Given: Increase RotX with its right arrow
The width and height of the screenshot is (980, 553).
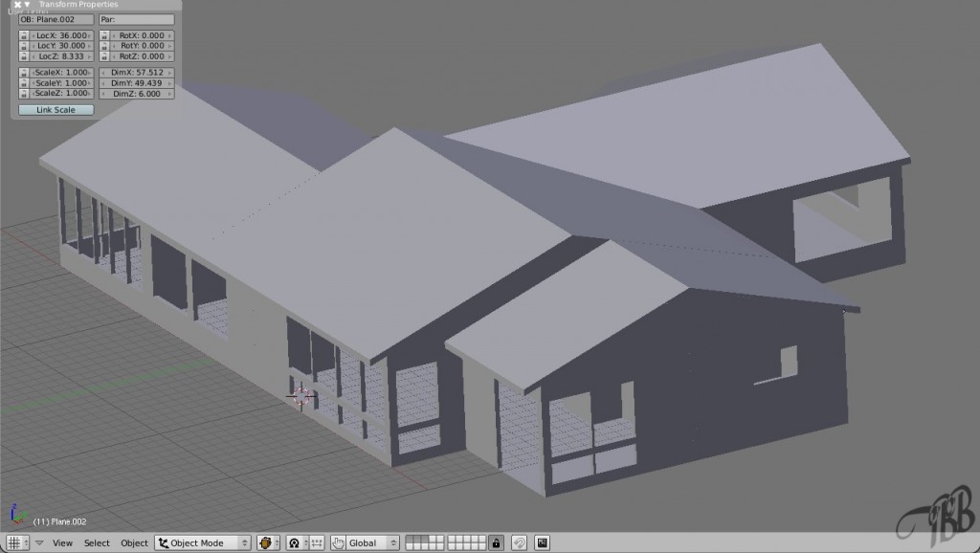Looking at the screenshot, I should (x=170, y=35).
